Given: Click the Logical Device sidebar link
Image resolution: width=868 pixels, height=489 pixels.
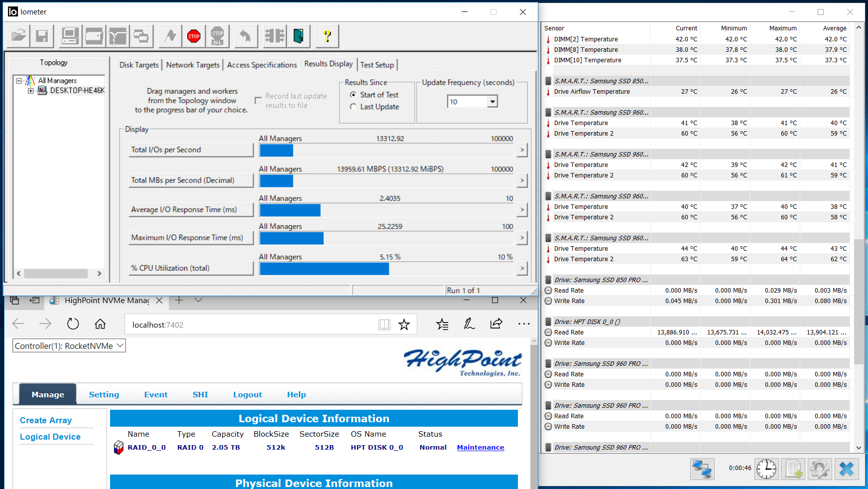Looking at the screenshot, I should 50,437.
